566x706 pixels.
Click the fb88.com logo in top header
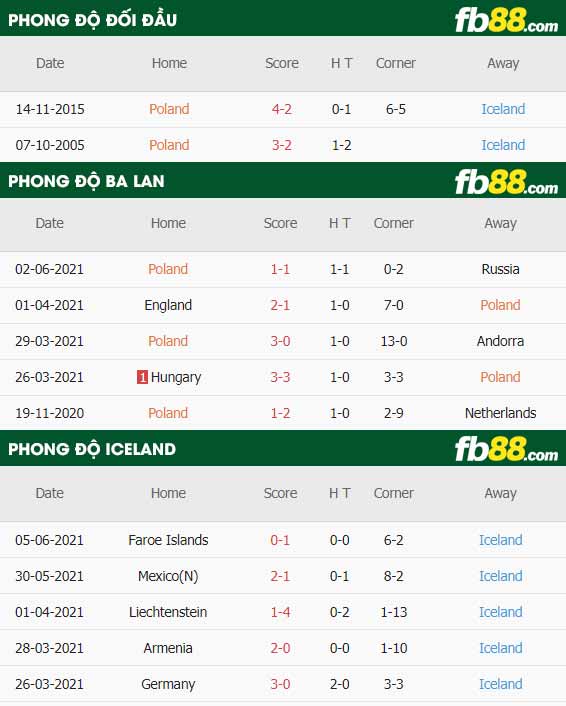(x=506, y=20)
